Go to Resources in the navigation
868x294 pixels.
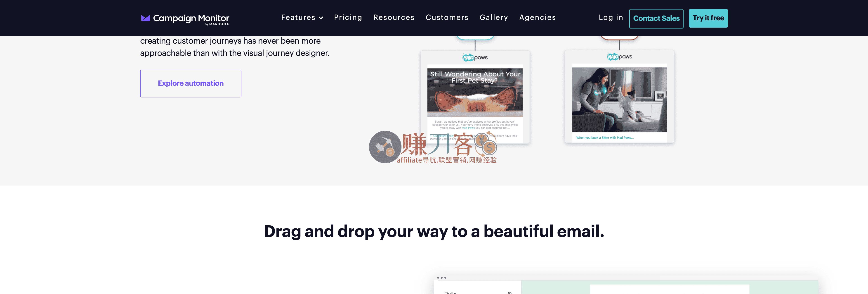point(394,18)
